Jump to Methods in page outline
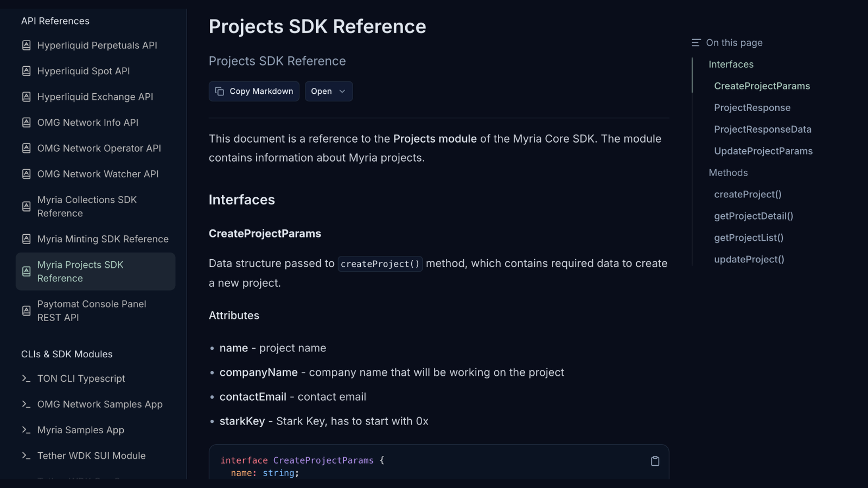Viewport: 868px width, 488px height. pyautogui.click(x=728, y=173)
